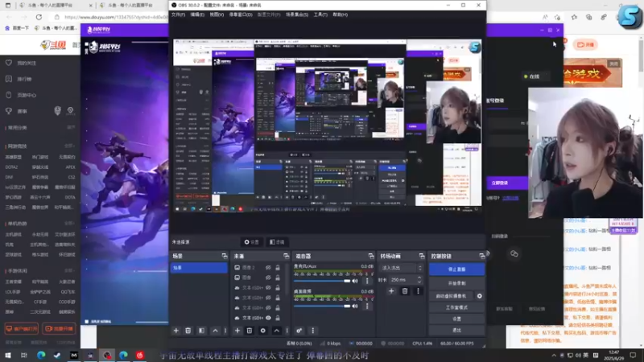Pop out the 来源 dock
The width and height of the screenshot is (644, 362).
[287, 256]
